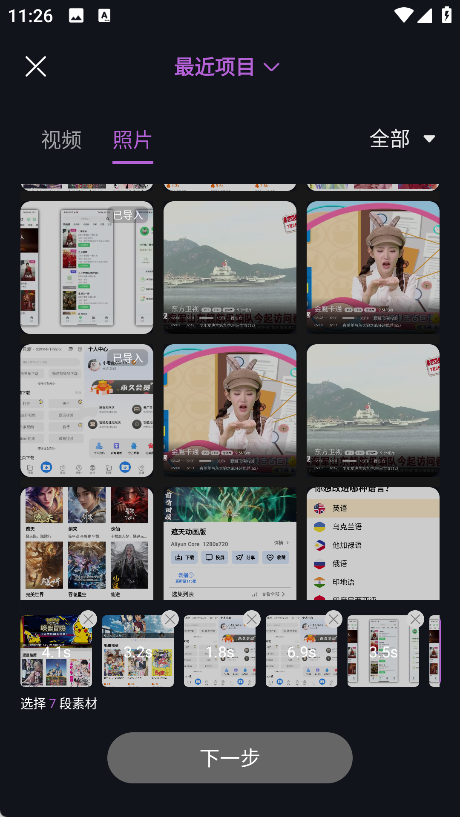Select the warship photo in second row

373,410
